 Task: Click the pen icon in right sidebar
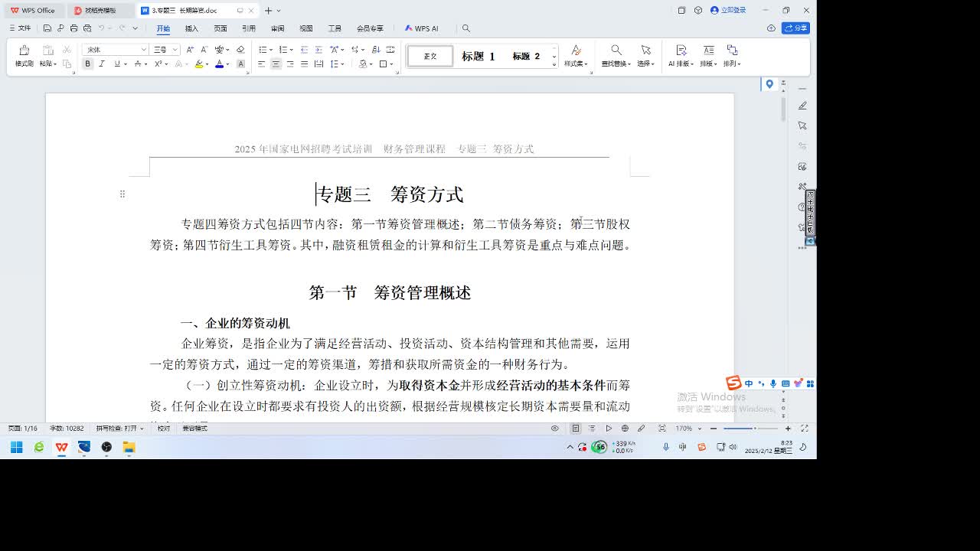coord(802,106)
